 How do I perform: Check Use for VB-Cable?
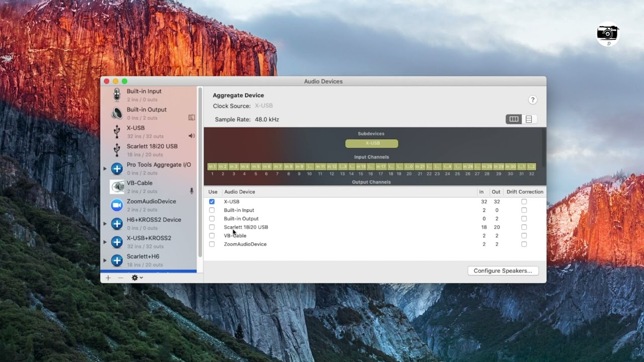click(212, 236)
